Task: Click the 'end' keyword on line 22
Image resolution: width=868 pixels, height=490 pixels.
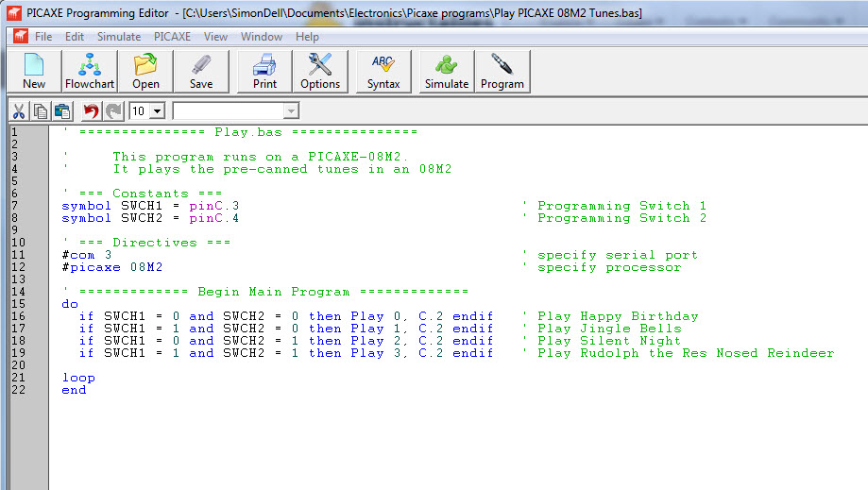Action: click(x=75, y=390)
